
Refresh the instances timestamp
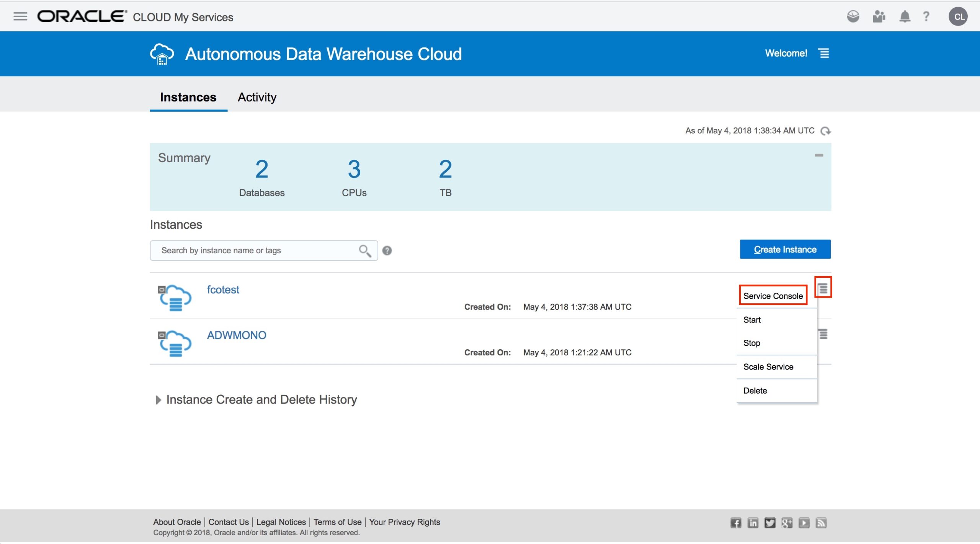pos(825,131)
